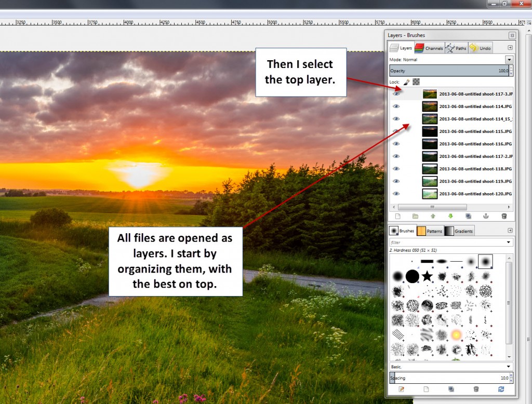Pick the black star brush

[x=427, y=276]
